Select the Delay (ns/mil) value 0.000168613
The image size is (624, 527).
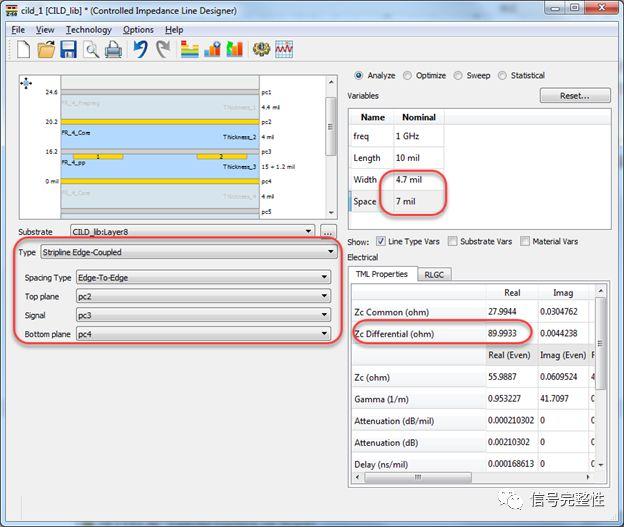coord(511,464)
